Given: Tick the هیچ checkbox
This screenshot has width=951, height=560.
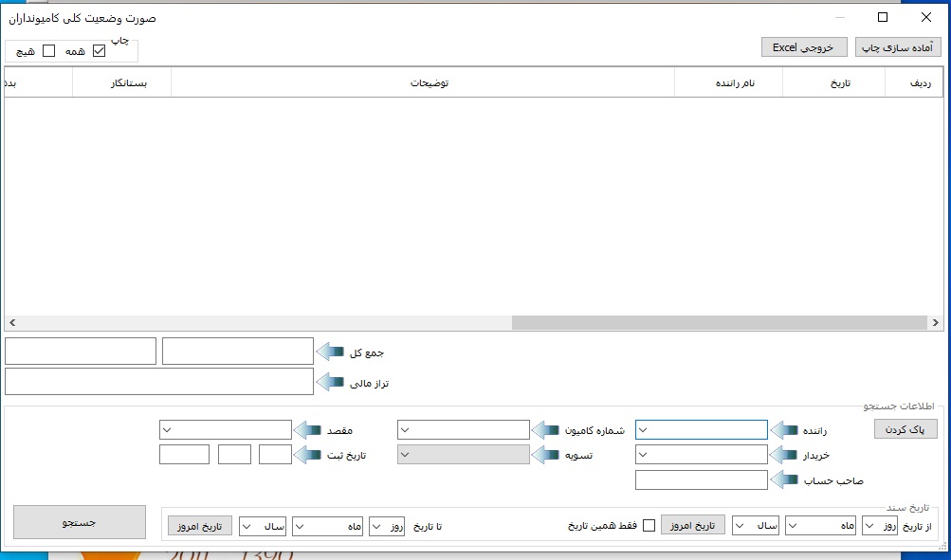Looking at the screenshot, I should coord(49,51).
